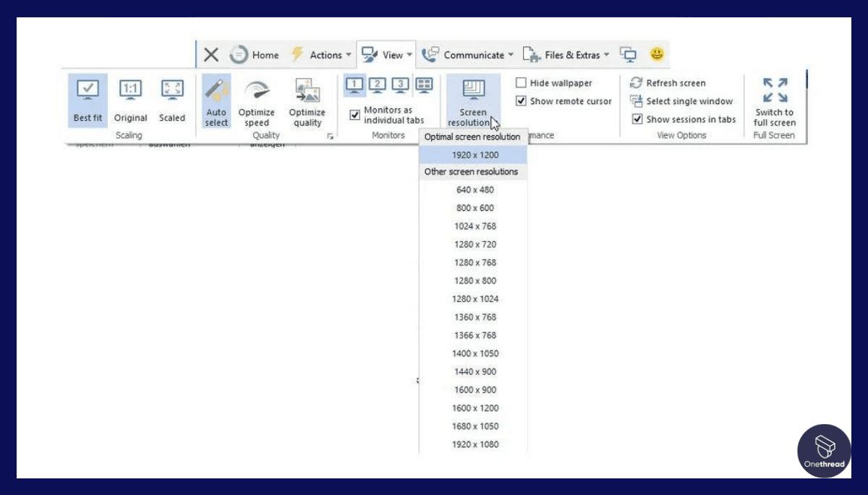This screenshot has width=868, height=495.
Task: Enable Auto select quality mode
Action: point(216,100)
